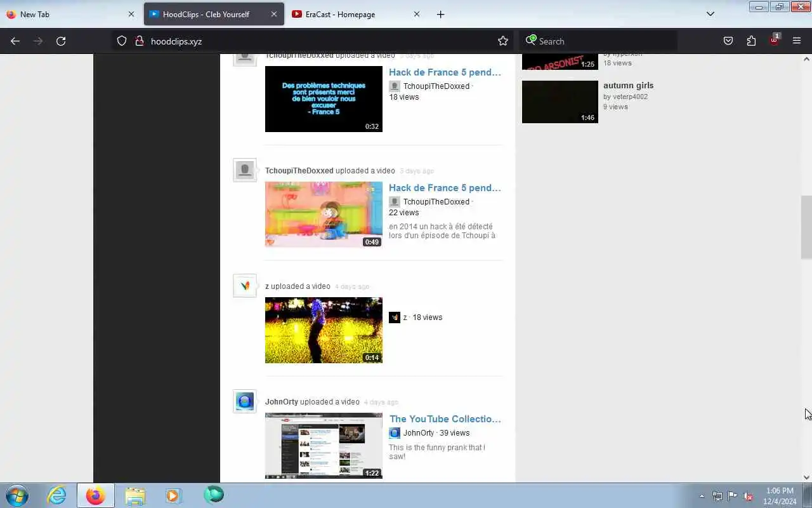Click the taskbar clock showing 1:06 PM

click(780, 496)
